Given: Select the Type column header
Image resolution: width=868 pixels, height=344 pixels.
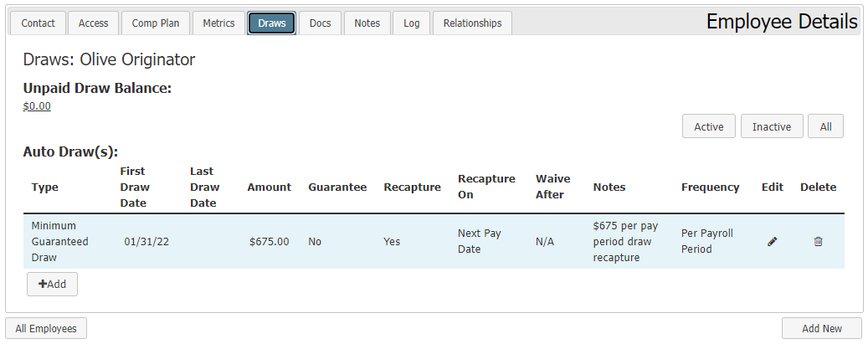Looking at the screenshot, I should [45, 187].
